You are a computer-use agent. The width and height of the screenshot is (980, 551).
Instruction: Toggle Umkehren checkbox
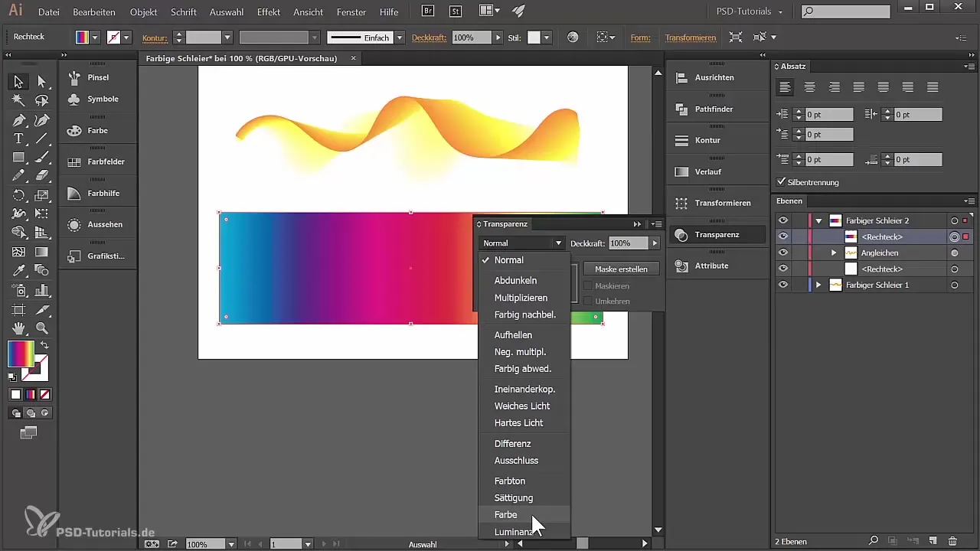click(x=588, y=301)
